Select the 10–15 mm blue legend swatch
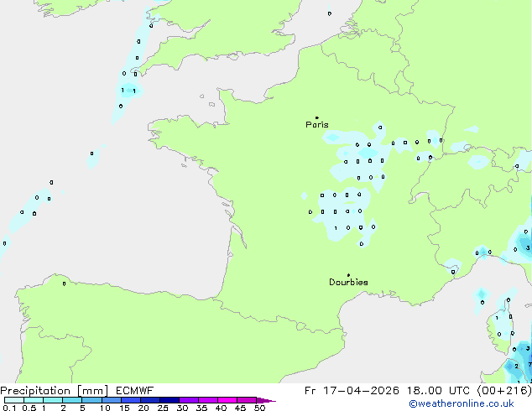This screenshot has height=411, width=532. (x=111, y=400)
